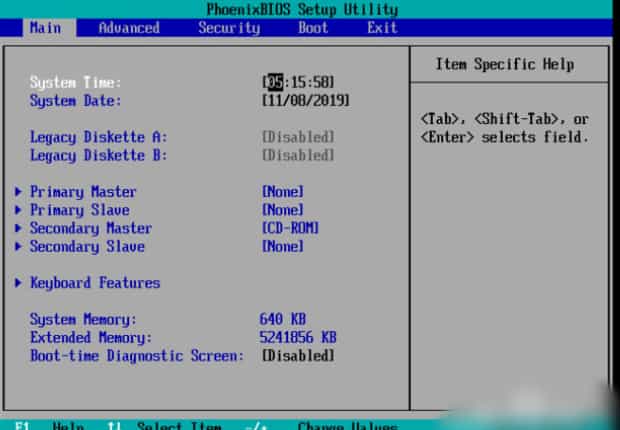Click the Item Specific Help heading
This screenshot has width=620, height=430.
[505, 64]
